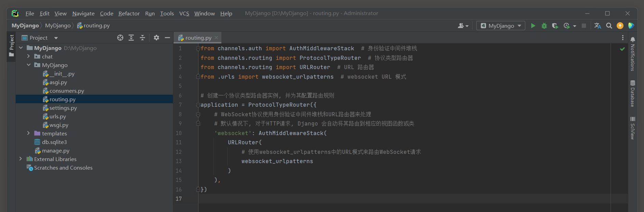This screenshot has height=212, width=644.
Task: Click websocket_urlpatterns on line 13
Action: [x=277, y=161]
